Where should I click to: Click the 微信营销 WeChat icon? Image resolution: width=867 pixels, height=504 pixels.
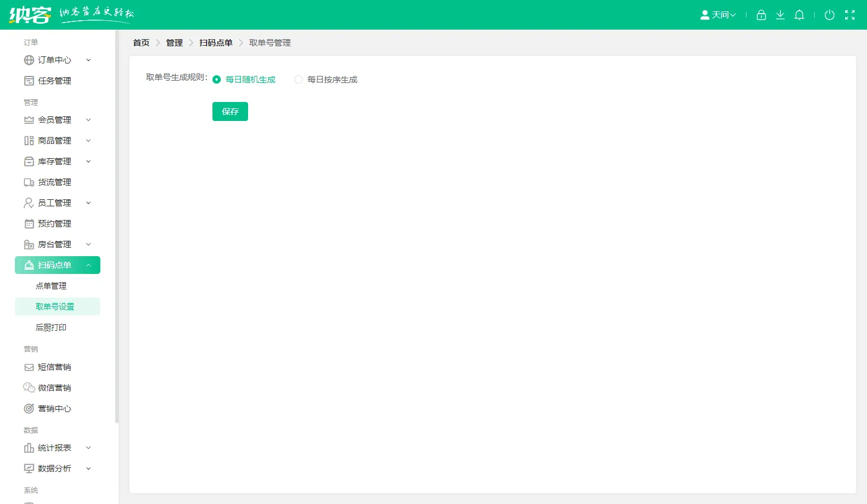(x=28, y=388)
